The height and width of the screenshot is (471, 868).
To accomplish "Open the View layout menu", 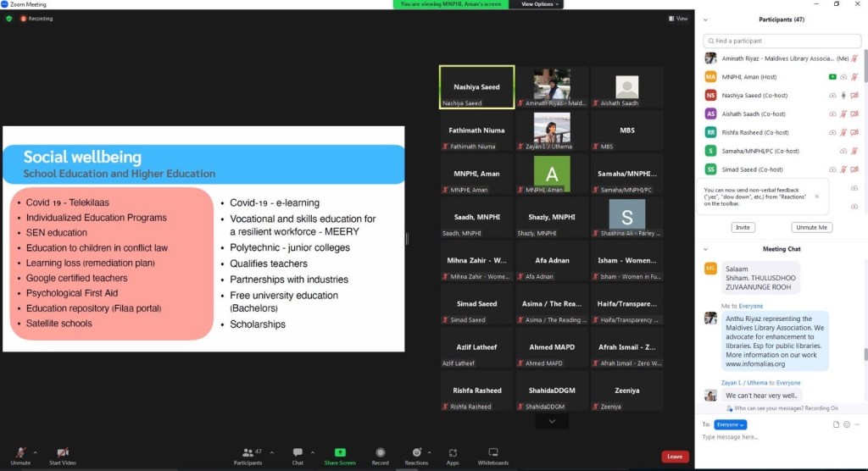I will click(x=678, y=19).
